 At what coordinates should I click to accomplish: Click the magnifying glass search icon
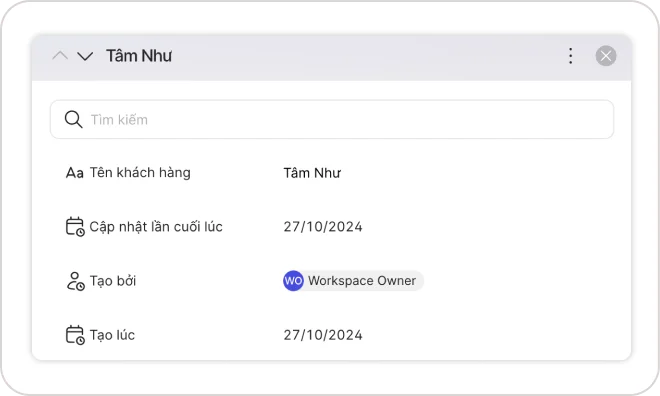[73, 120]
